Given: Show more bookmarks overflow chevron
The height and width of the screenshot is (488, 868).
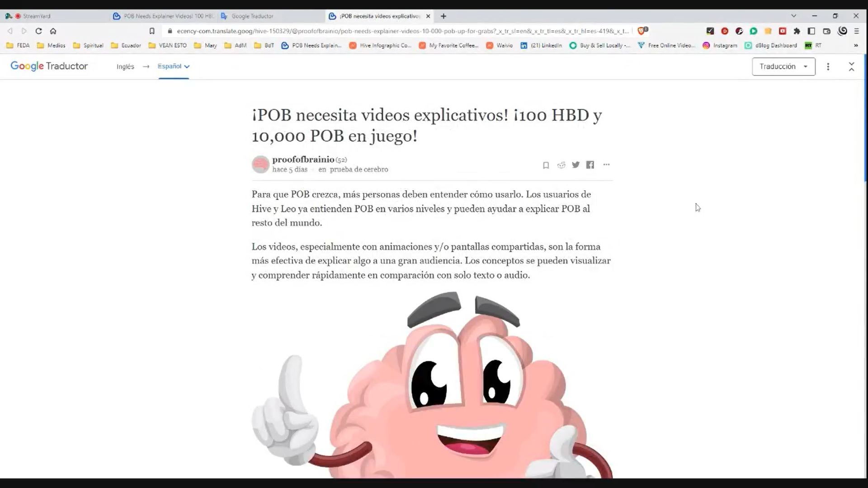Looking at the screenshot, I should coord(855,45).
